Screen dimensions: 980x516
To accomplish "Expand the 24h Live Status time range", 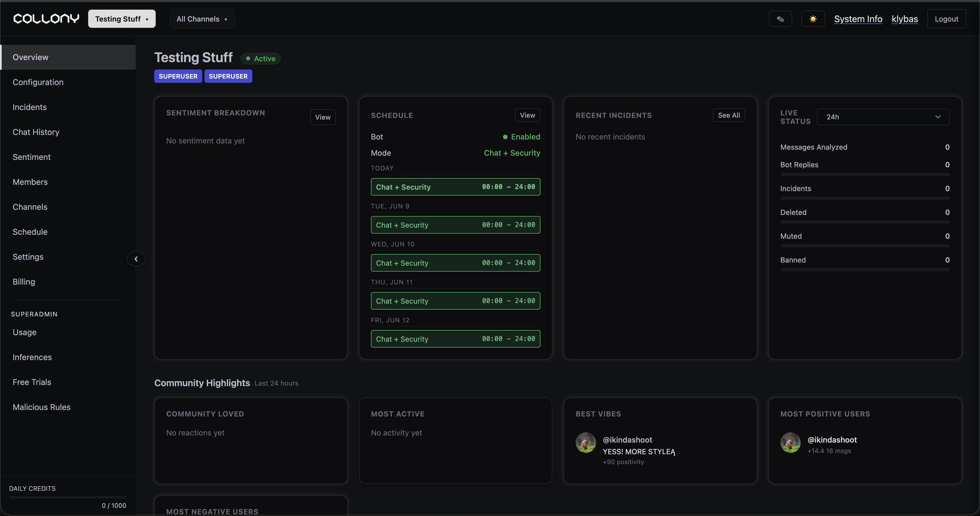I will [x=883, y=117].
